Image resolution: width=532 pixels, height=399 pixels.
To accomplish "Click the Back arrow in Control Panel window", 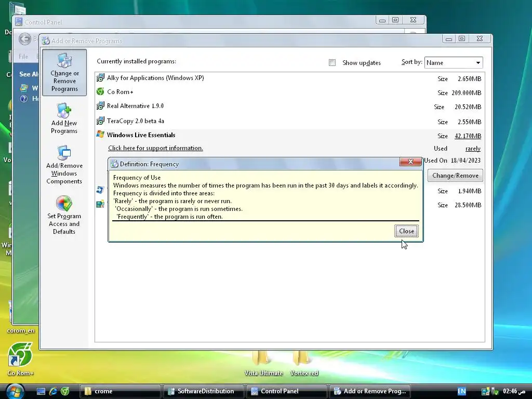I will pos(25,39).
